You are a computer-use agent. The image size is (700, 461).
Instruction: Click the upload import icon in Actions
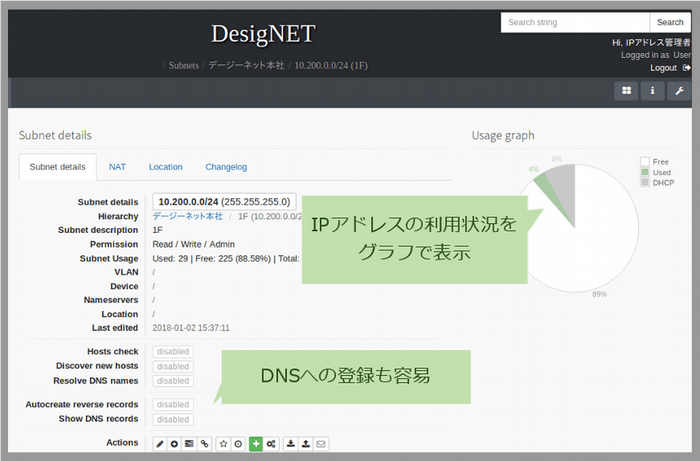305,443
